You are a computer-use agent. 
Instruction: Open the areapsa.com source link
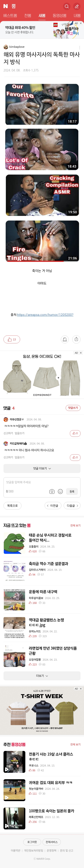coord(45,315)
